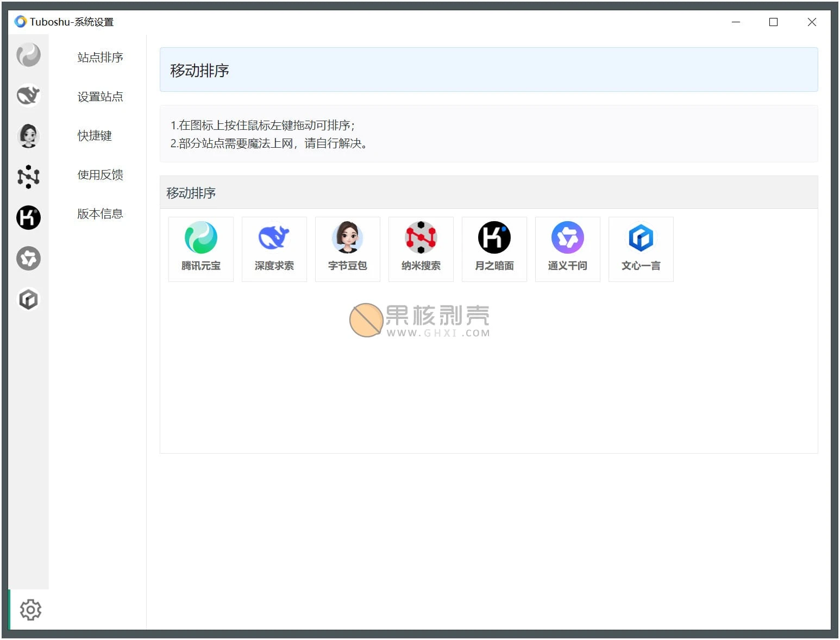Open the 使用反馈 page
The height and width of the screenshot is (640, 840).
pos(100,174)
